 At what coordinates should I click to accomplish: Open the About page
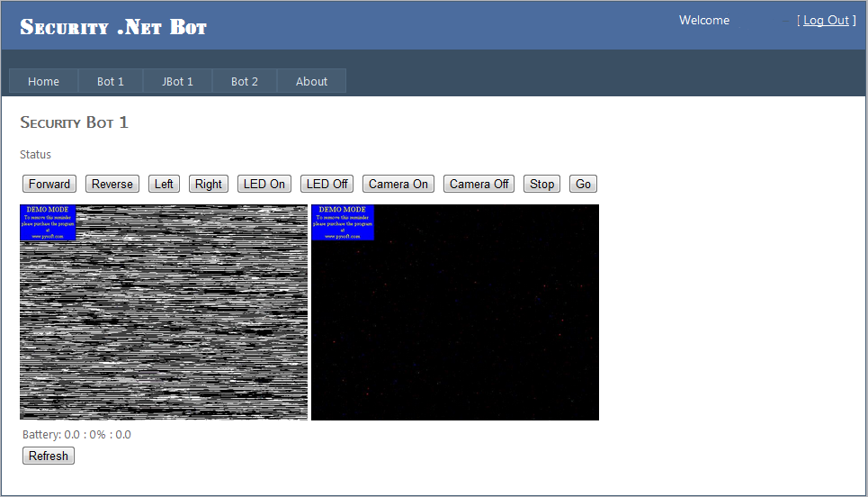(311, 82)
